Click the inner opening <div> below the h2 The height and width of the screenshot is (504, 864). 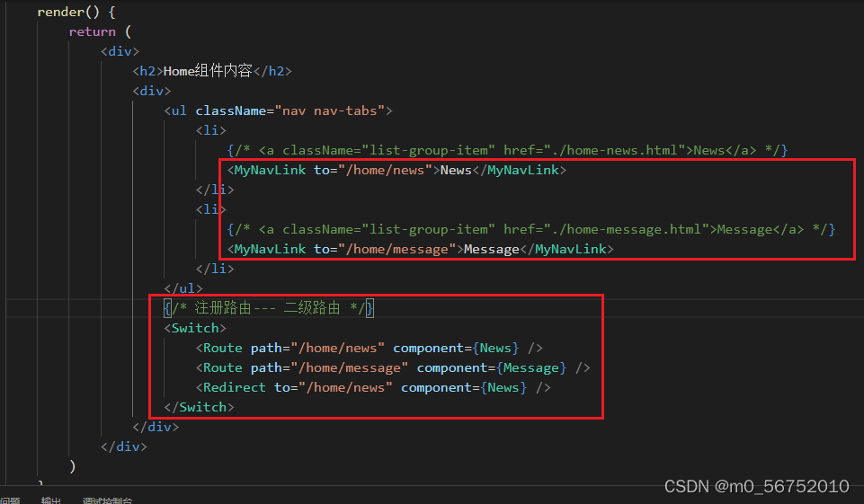click(152, 91)
